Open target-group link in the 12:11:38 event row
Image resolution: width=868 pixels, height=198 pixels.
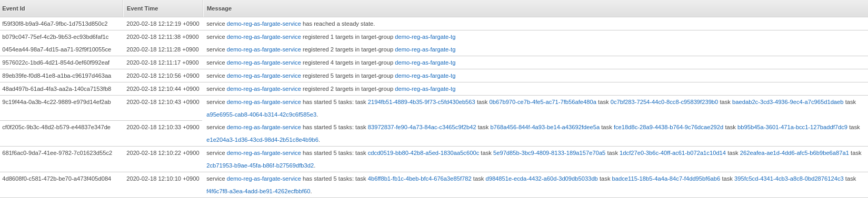click(425, 37)
